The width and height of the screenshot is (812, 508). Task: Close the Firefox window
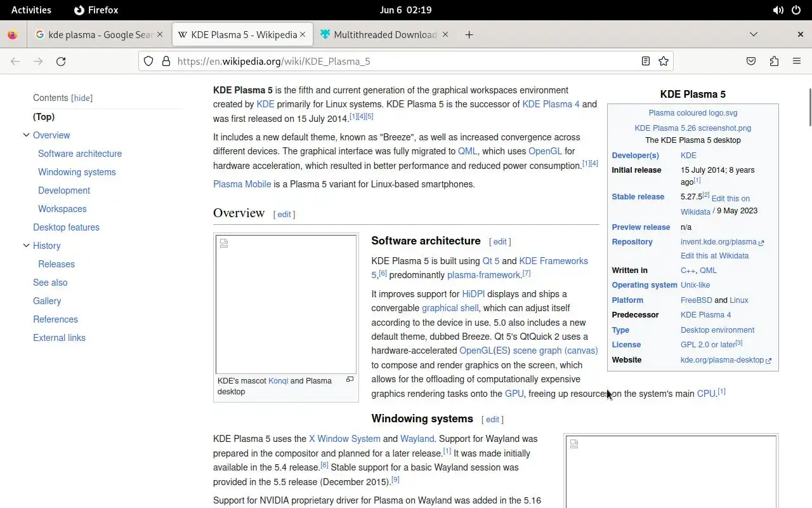[800, 34]
